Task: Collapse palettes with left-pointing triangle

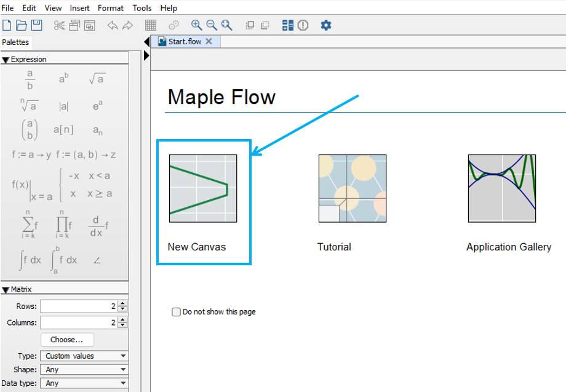Action: [x=146, y=42]
